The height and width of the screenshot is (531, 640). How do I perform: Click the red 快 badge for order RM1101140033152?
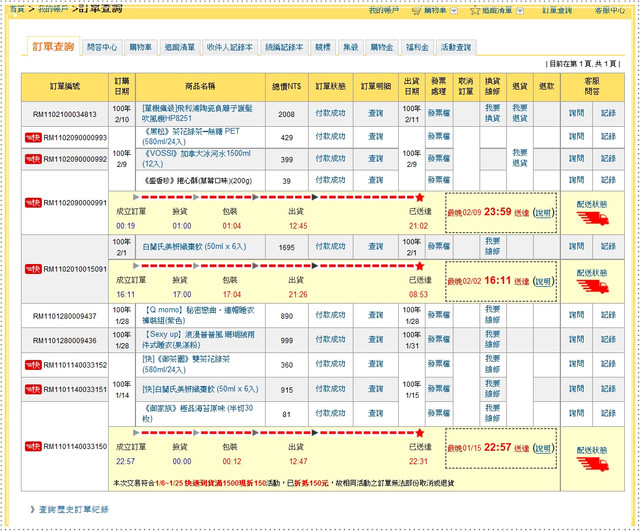tap(33, 365)
